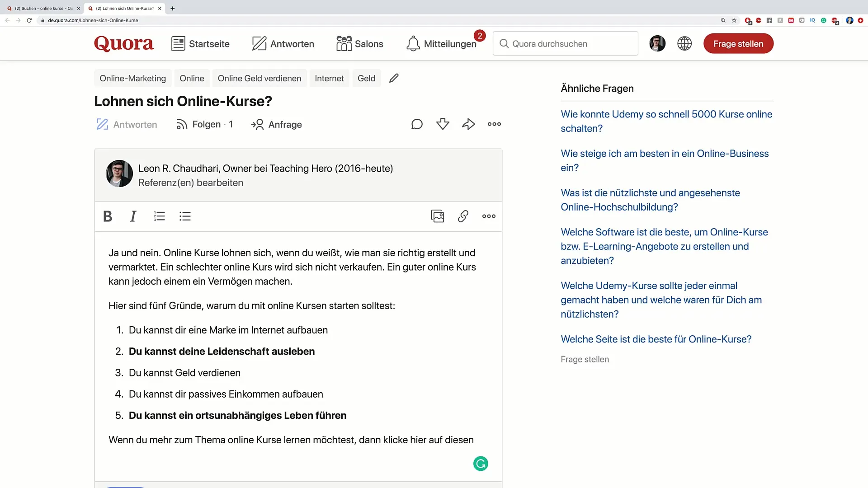Screen dimensions: 868x488
Task: Click the Anfrage request button
Action: tap(276, 124)
